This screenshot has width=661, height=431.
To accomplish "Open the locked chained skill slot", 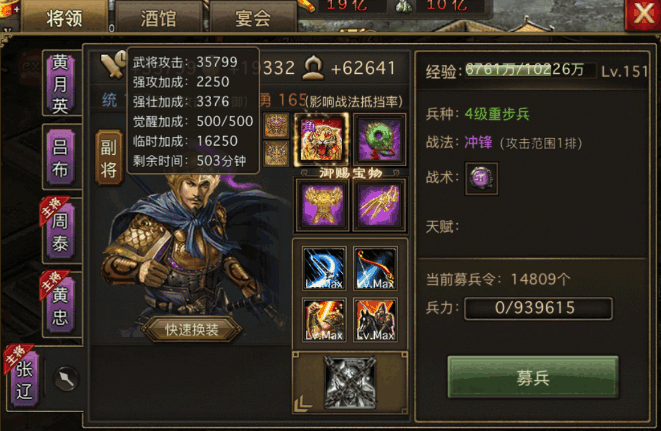I will (349, 383).
